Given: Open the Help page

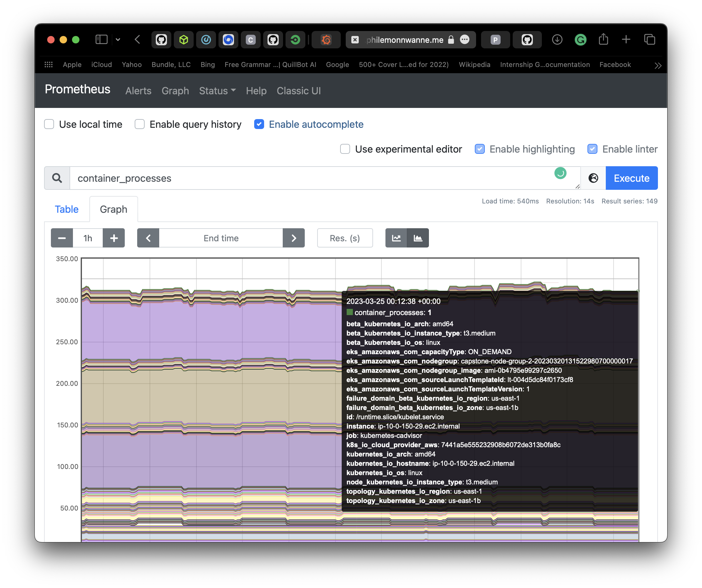Looking at the screenshot, I should pyautogui.click(x=256, y=91).
